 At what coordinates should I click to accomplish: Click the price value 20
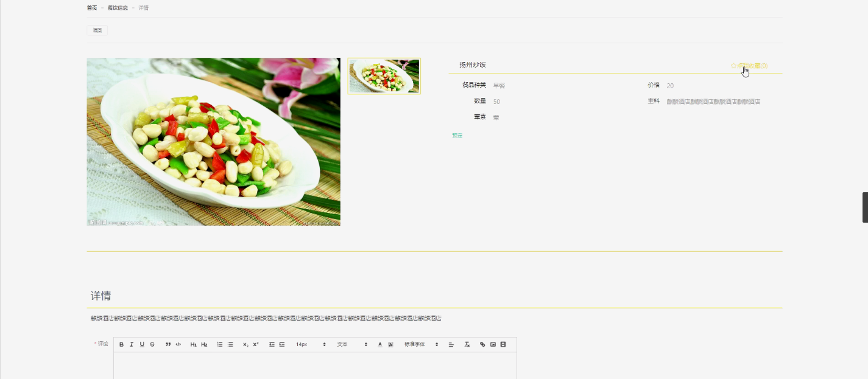pyautogui.click(x=670, y=86)
